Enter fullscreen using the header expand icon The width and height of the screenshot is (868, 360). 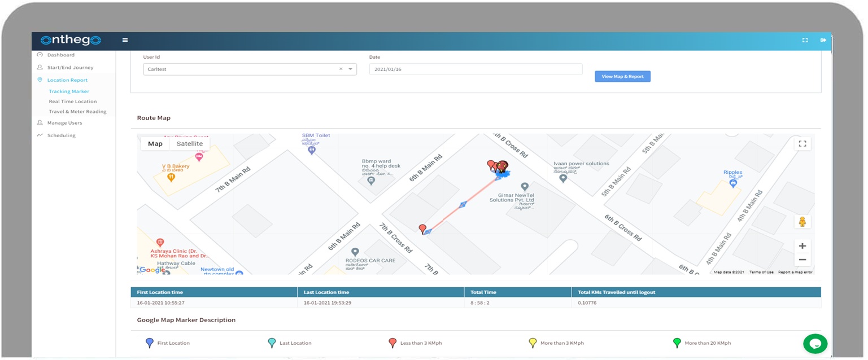(805, 40)
